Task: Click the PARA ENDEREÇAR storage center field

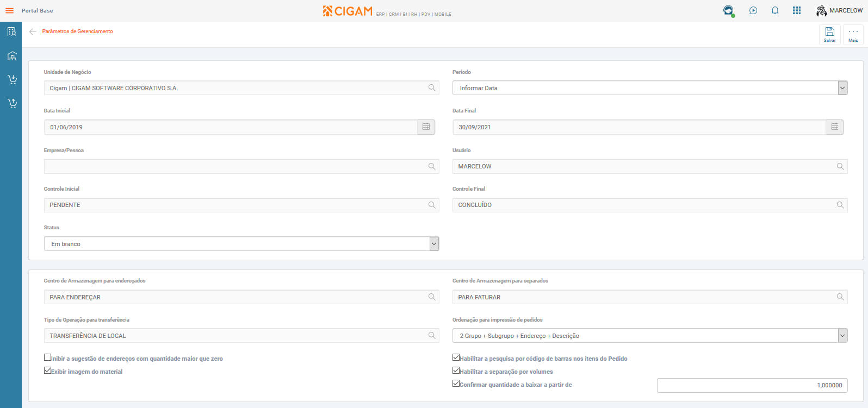Action: tap(241, 297)
